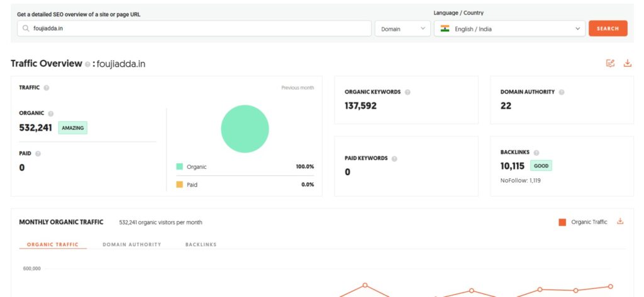
Task: Click the orange SEARCH button
Action: tap(608, 29)
